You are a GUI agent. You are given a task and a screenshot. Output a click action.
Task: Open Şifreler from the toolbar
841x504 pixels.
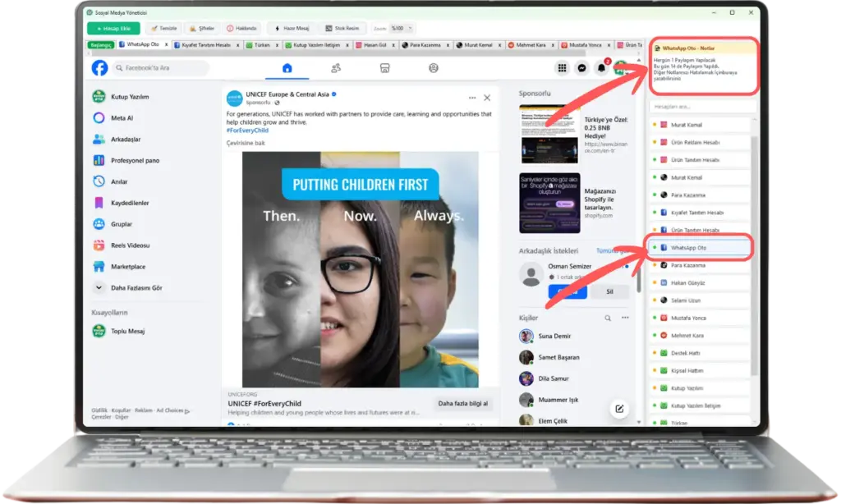point(202,29)
